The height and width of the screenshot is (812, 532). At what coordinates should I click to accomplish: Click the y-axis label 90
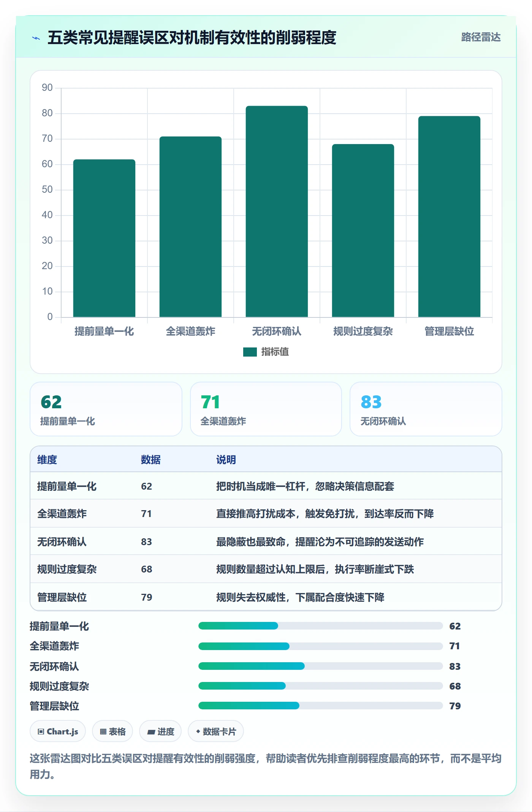point(47,88)
